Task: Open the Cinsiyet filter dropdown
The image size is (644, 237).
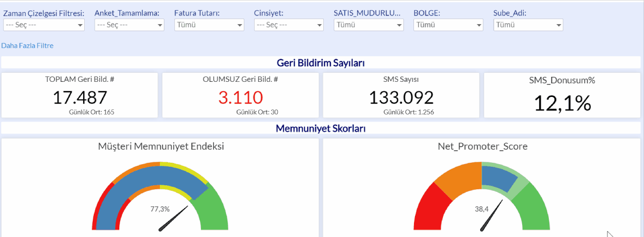Action: 289,25
